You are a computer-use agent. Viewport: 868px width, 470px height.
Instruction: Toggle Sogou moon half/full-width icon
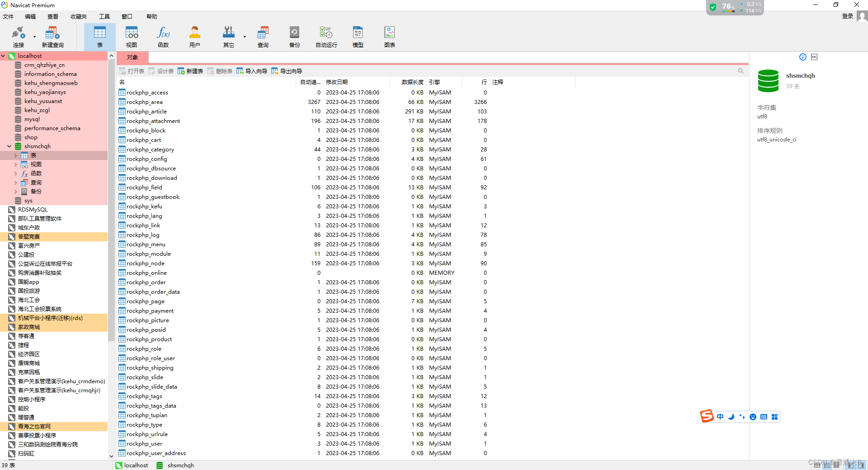point(731,417)
